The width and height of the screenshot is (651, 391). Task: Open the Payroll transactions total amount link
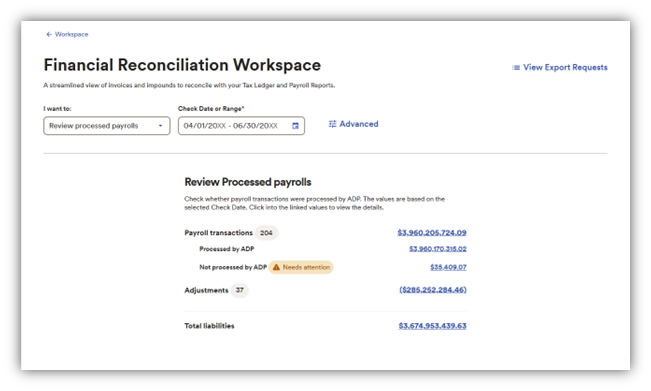coord(432,233)
